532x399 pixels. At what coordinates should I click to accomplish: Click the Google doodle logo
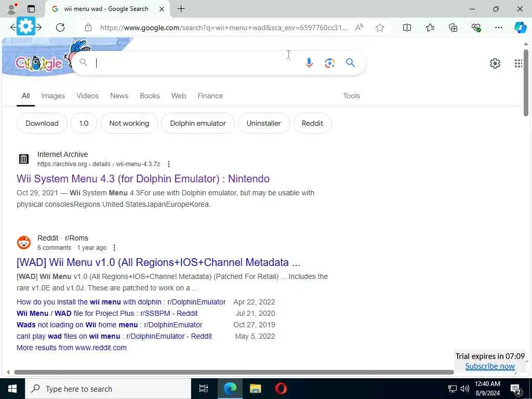click(x=38, y=64)
